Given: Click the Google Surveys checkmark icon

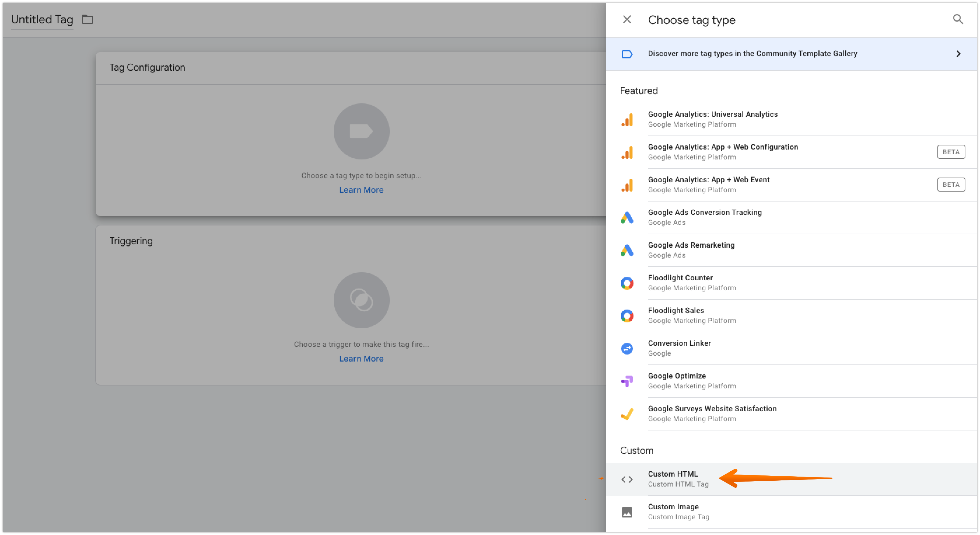Looking at the screenshot, I should [x=626, y=414].
